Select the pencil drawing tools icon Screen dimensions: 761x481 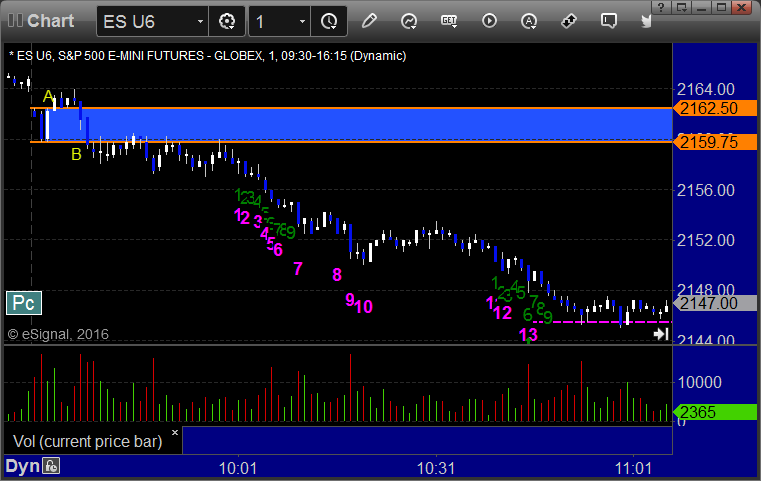coord(369,21)
